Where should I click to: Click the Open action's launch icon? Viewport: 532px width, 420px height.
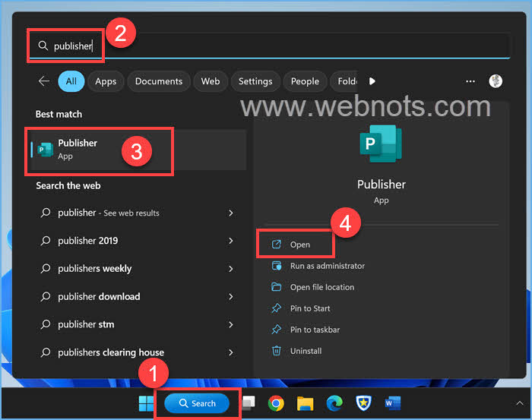coord(277,244)
